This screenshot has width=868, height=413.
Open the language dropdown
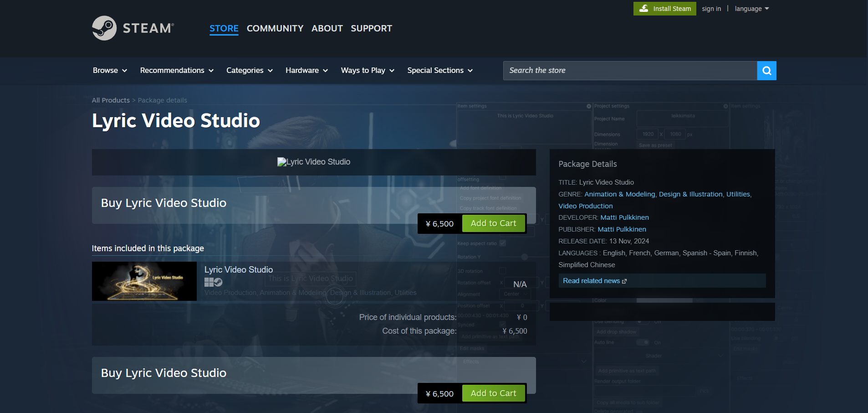[752, 9]
